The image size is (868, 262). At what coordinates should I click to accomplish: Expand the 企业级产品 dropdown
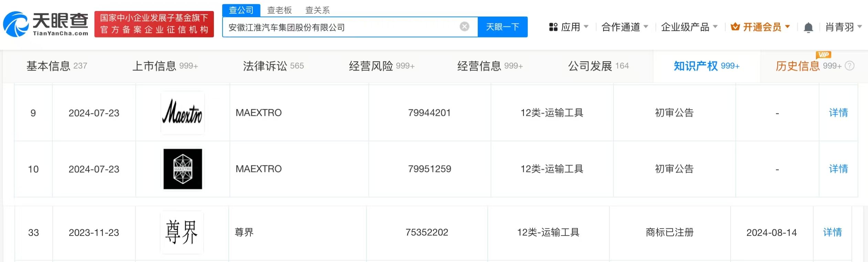click(689, 27)
